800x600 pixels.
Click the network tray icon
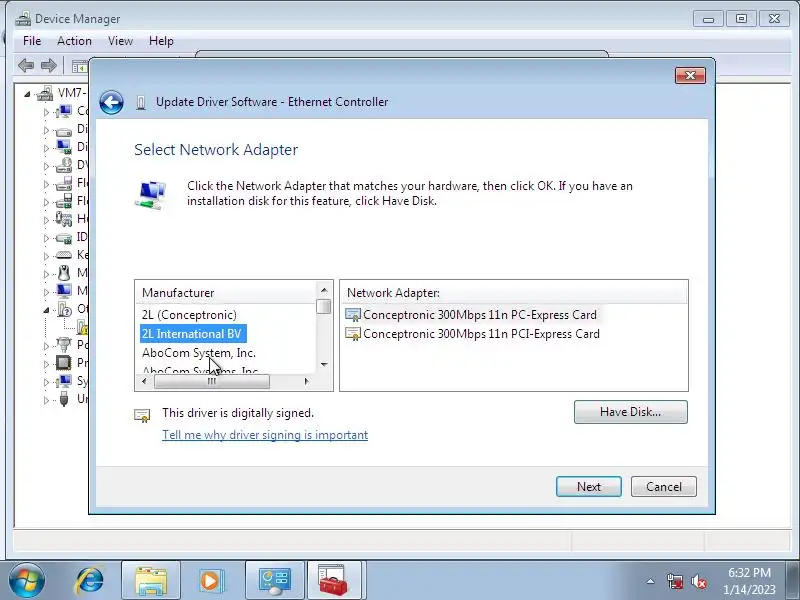click(x=674, y=581)
